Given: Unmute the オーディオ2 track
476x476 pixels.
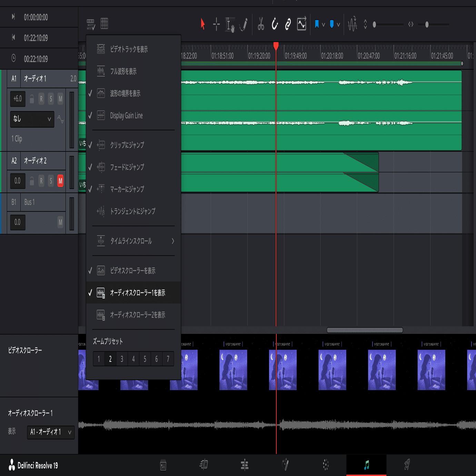Looking at the screenshot, I should (x=60, y=181).
